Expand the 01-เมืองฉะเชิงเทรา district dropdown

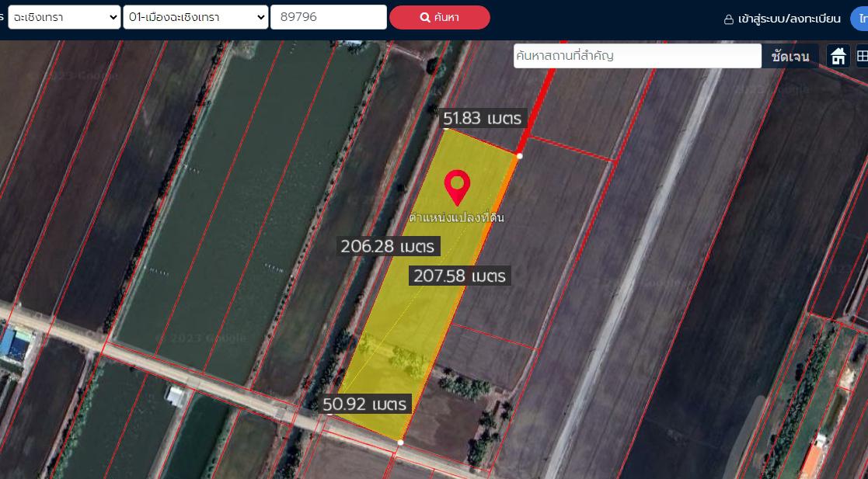click(x=195, y=17)
